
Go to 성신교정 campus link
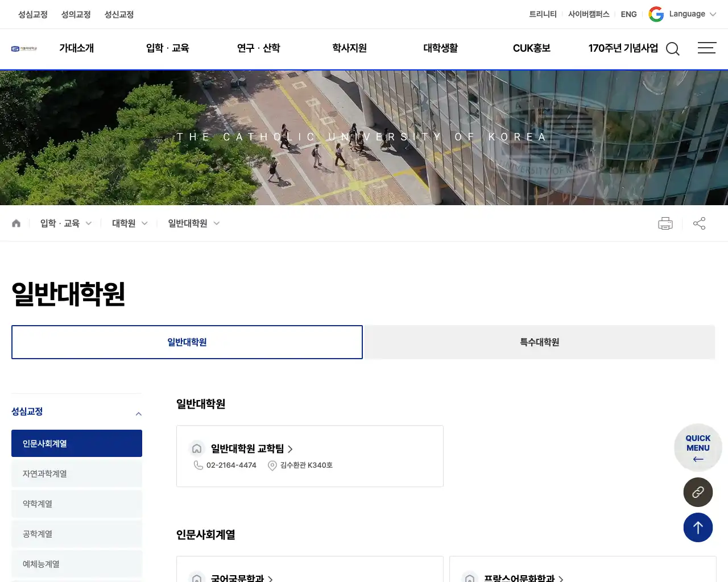[x=119, y=14]
